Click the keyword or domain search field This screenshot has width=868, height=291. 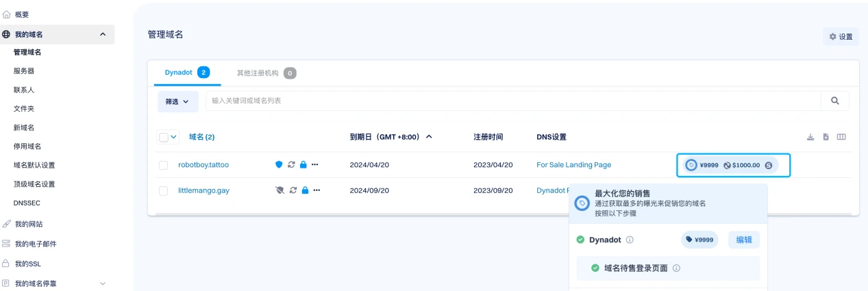[514, 101]
